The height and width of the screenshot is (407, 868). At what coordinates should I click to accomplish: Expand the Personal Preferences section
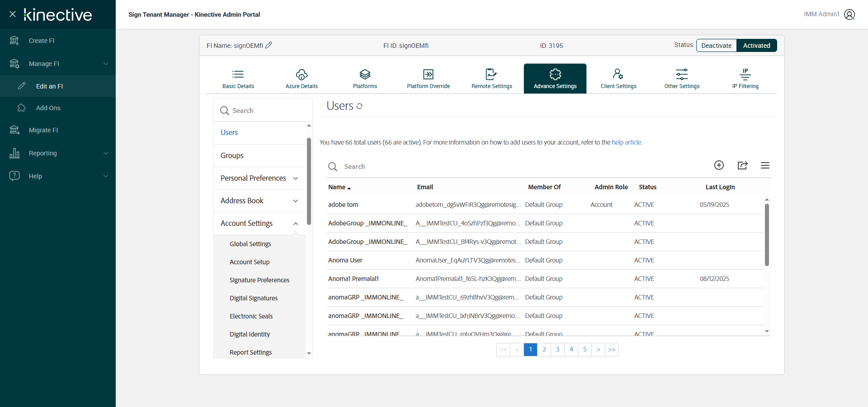[x=296, y=178]
